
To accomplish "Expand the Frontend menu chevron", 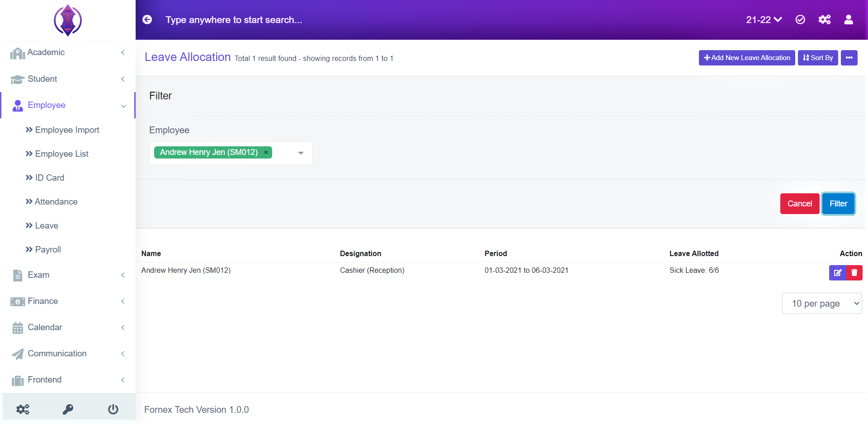I will click(123, 380).
